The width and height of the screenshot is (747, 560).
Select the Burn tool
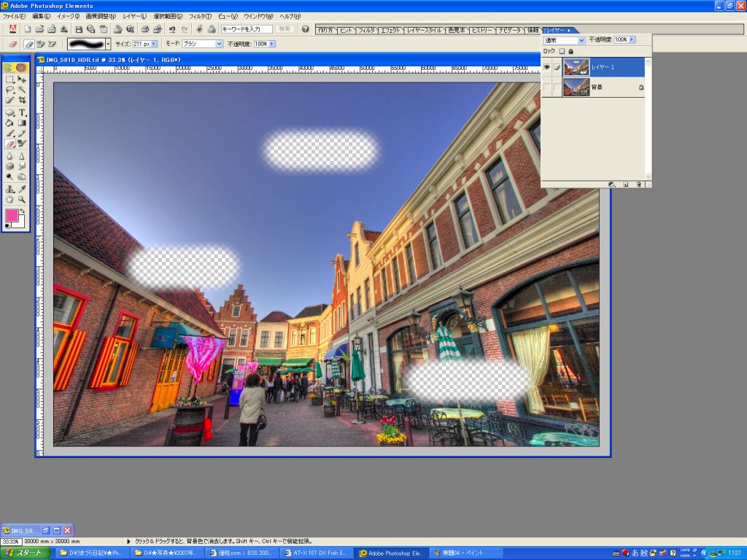coord(22,177)
